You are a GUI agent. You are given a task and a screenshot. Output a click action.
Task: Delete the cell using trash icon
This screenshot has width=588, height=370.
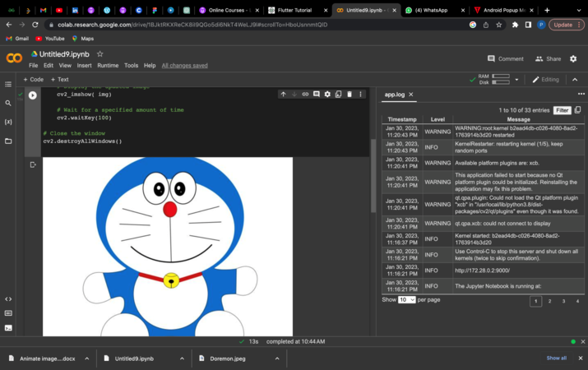350,95
